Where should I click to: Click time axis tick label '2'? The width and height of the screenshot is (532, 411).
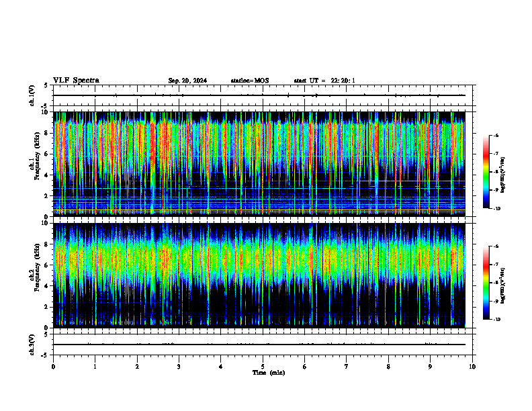point(137,367)
